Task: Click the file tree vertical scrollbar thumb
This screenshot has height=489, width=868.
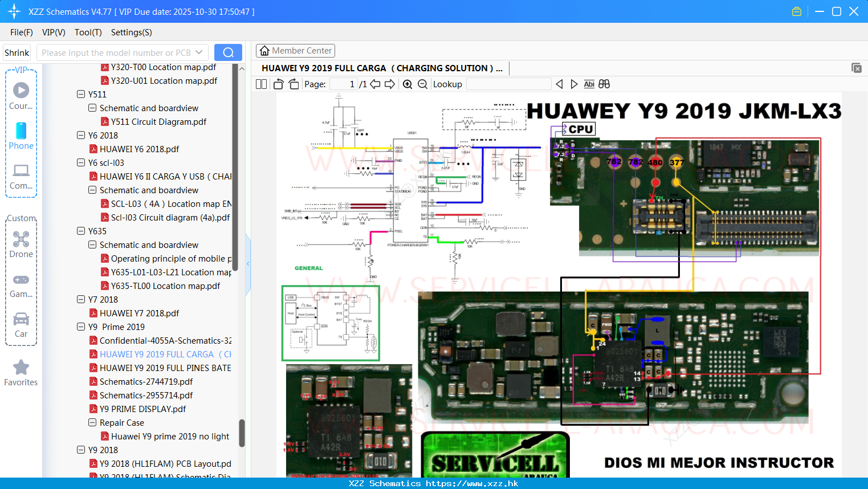Action: pyautogui.click(x=242, y=433)
